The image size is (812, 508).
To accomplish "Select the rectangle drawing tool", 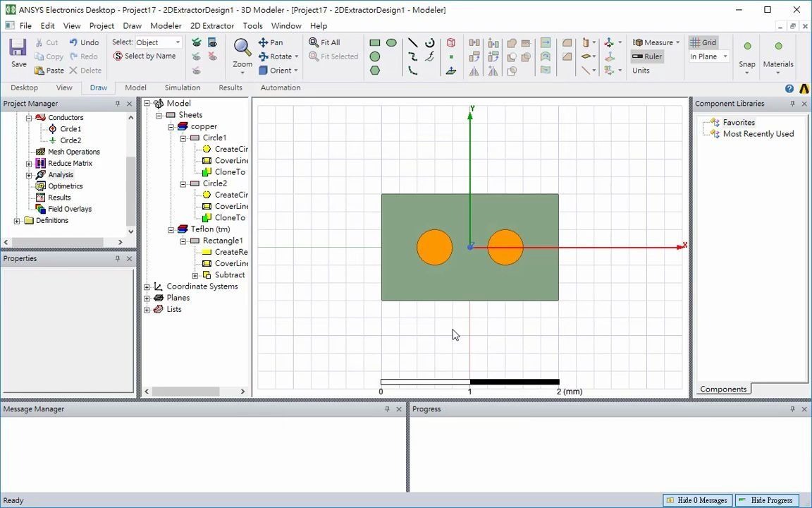I will click(x=376, y=43).
